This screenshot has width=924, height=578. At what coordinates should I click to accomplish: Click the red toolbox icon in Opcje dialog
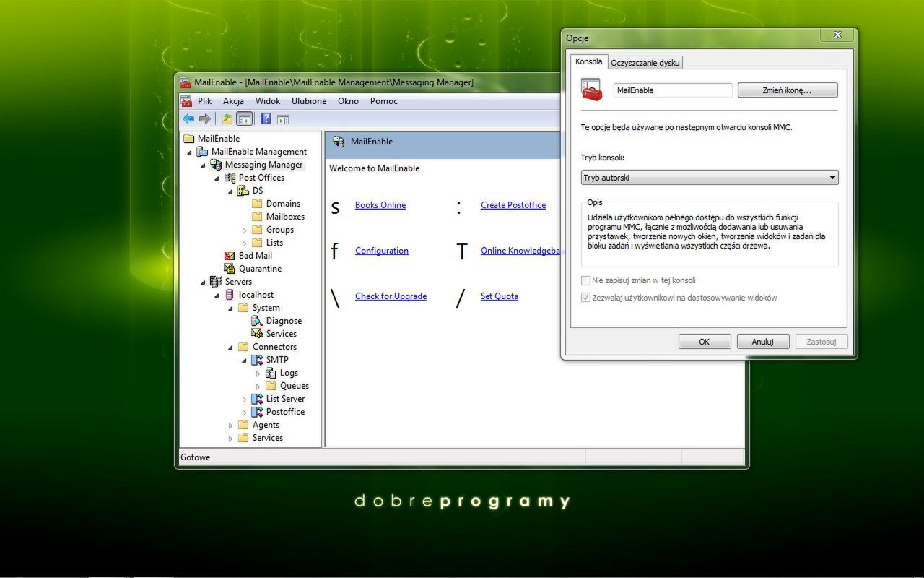point(592,90)
